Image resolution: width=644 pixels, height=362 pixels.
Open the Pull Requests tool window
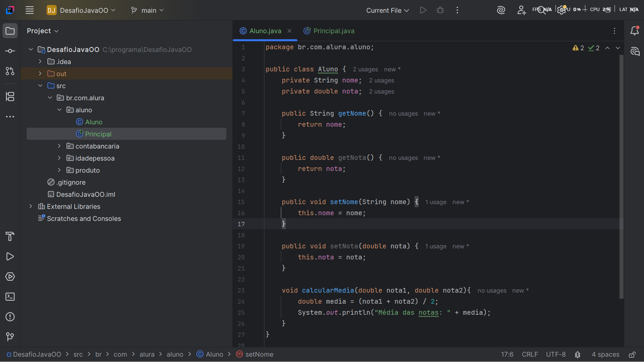[10, 71]
